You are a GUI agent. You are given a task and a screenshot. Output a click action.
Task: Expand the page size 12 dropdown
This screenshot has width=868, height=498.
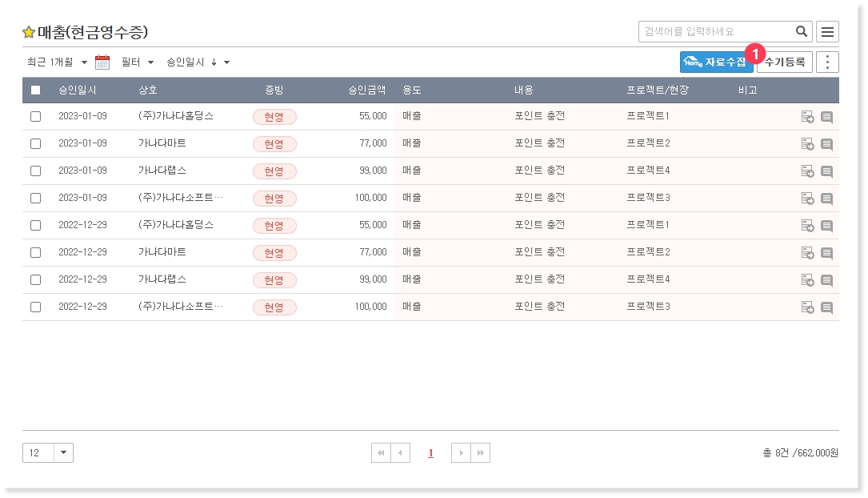point(64,453)
